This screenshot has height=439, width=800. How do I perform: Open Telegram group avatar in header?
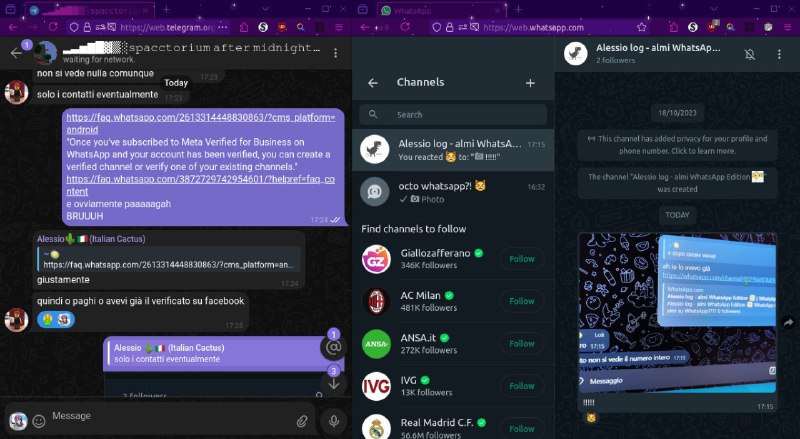45,53
